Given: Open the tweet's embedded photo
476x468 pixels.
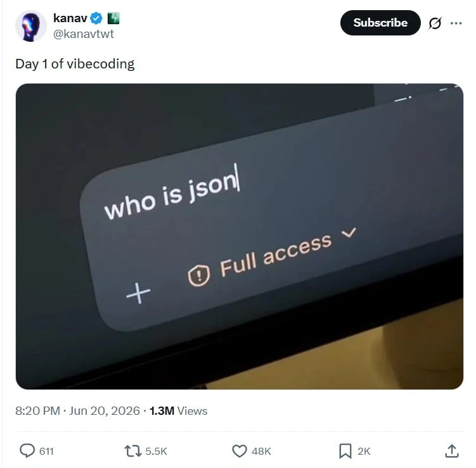Looking at the screenshot, I should coord(240,236).
